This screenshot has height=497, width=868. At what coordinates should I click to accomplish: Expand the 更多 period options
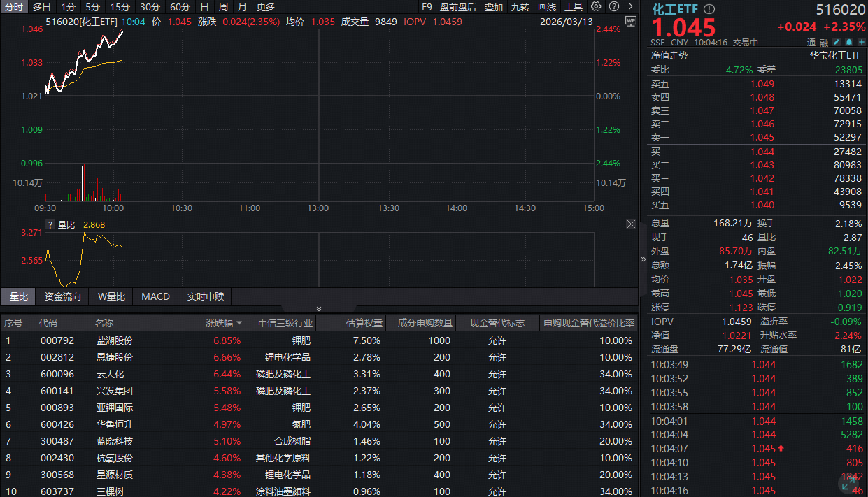[x=266, y=7]
